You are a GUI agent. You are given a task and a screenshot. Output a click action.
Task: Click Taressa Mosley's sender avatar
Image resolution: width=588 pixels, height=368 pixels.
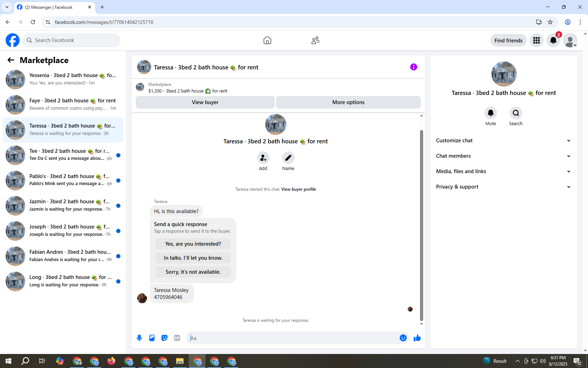(142, 298)
